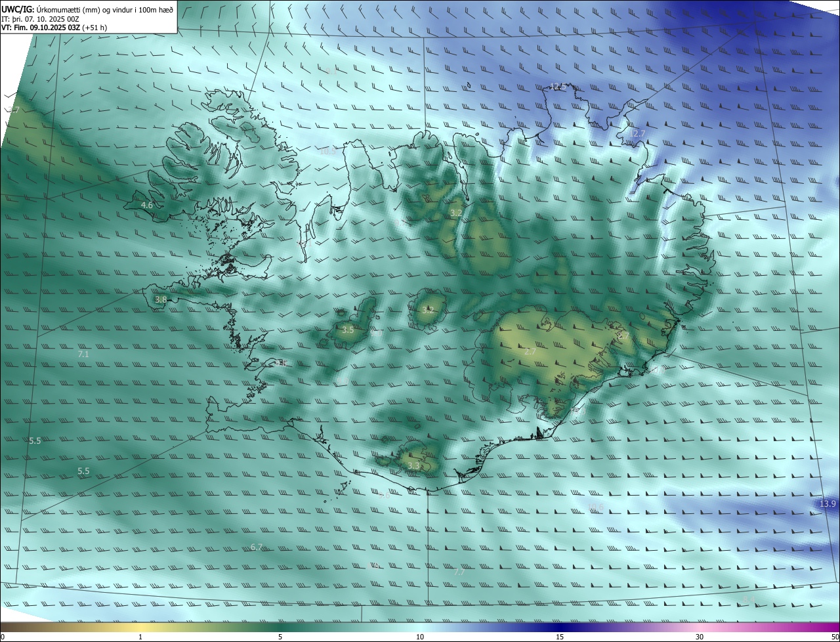
Task: Click the 7.7 value label on the map
Action: pos(459,572)
